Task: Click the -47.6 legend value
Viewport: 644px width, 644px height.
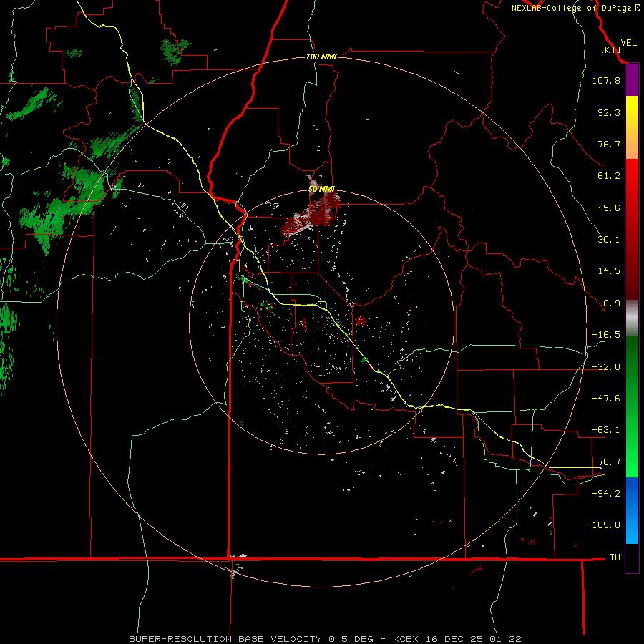Action: [x=606, y=399]
